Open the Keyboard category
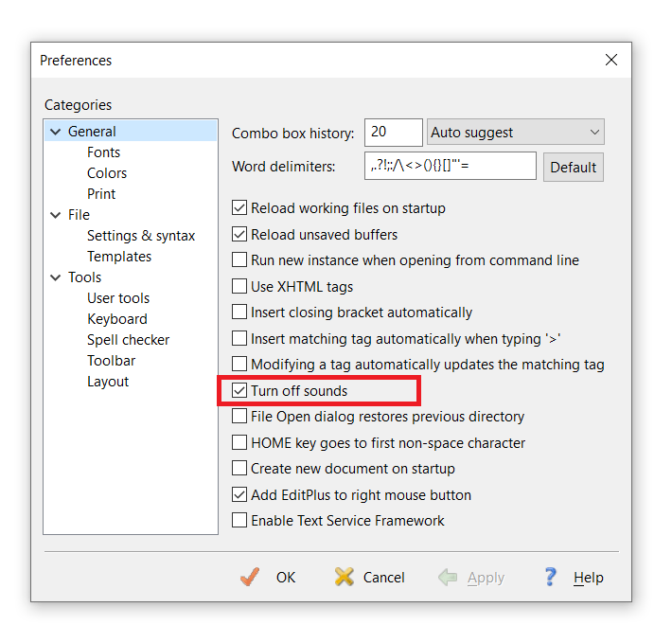 tap(116, 319)
